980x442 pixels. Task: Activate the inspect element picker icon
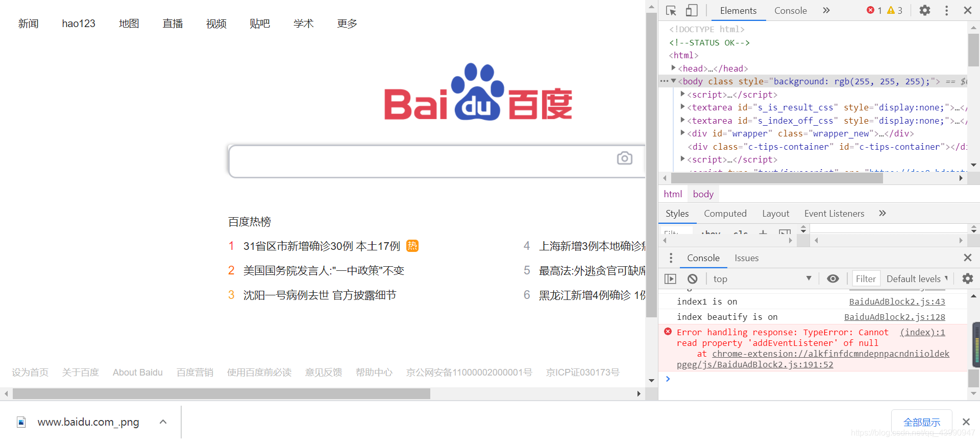click(x=671, y=10)
